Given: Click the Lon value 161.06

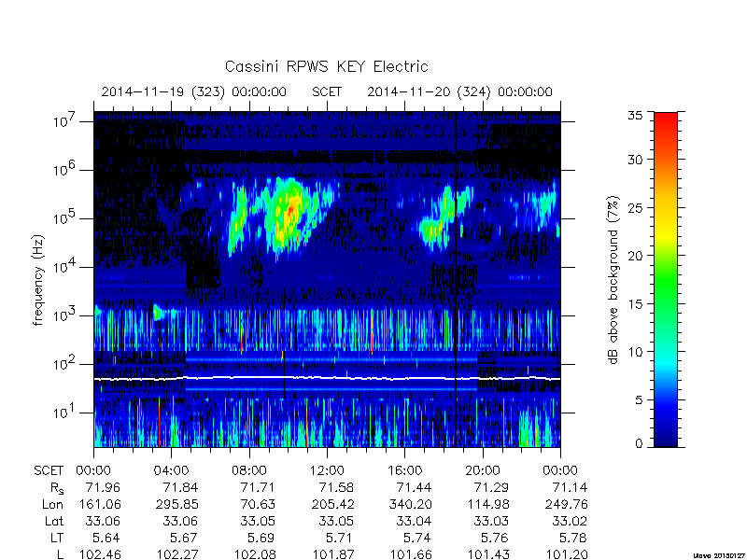Looking at the screenshot, I should (100, 504).
